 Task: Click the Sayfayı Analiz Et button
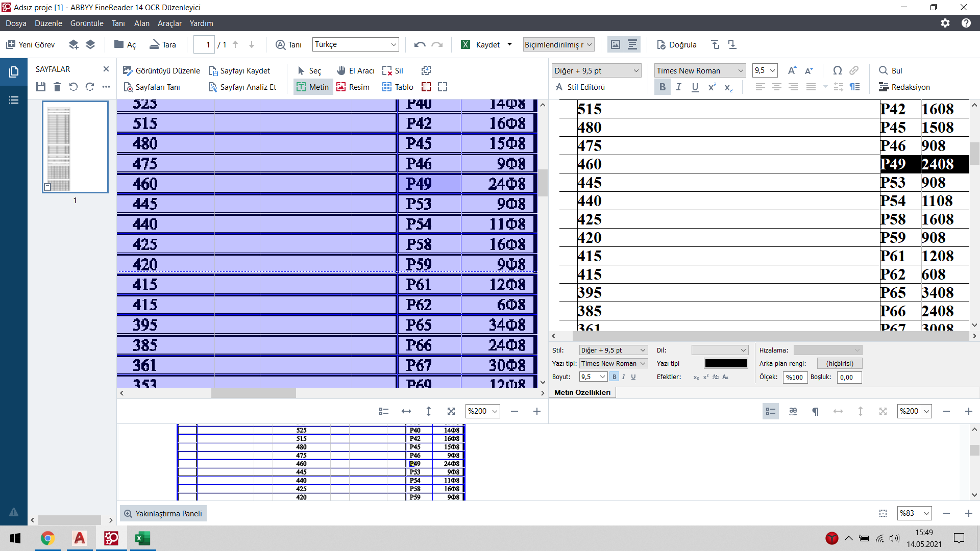(242, 87)
